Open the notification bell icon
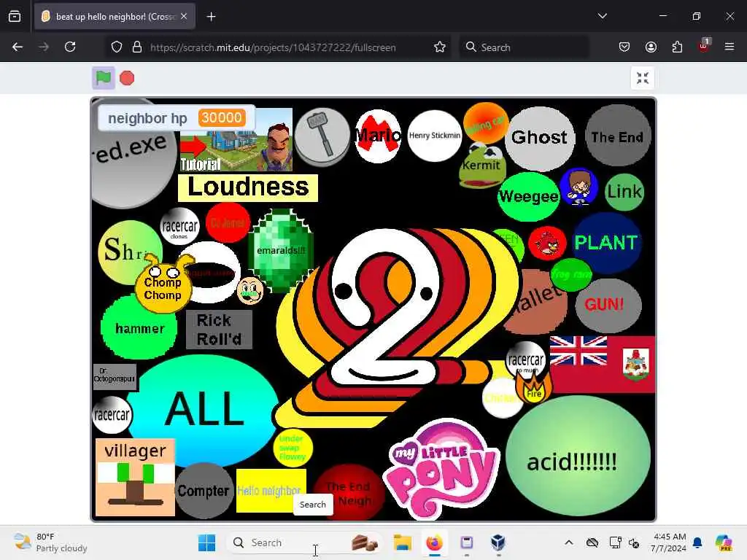747x560 pixels. tap(697, 542)
